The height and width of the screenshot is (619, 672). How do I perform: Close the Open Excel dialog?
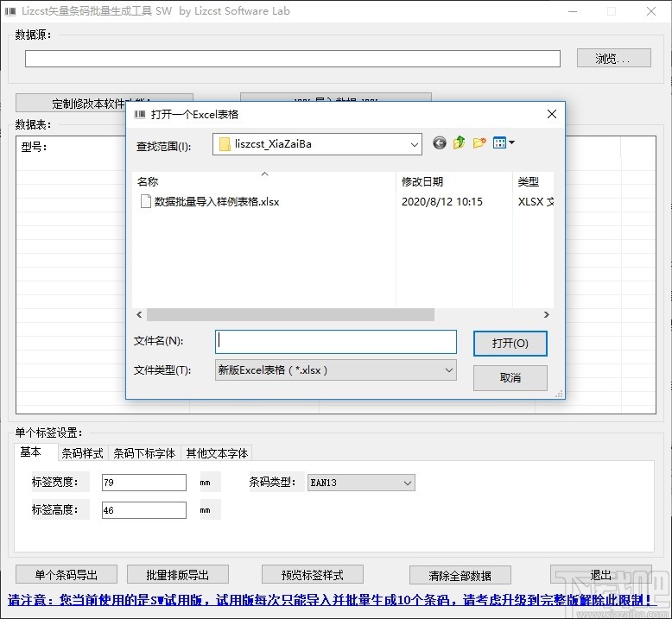tap(552, 114)
